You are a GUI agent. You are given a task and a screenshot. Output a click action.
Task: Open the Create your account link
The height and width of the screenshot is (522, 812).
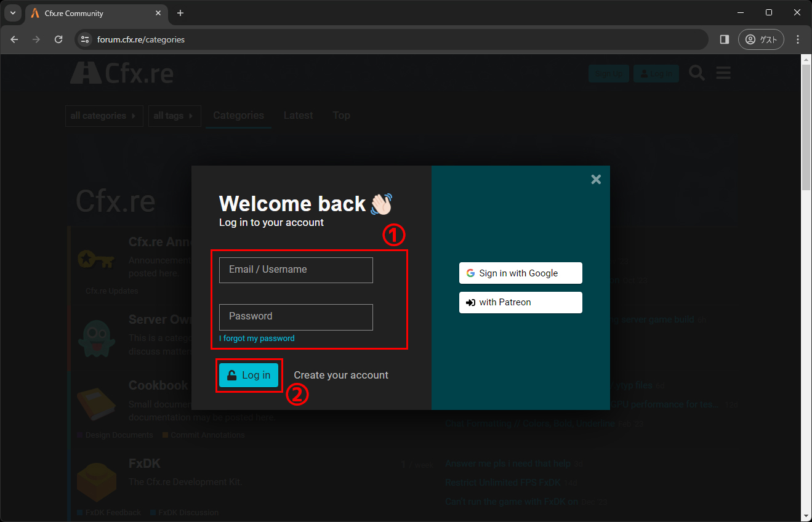[x=340, y=375]
